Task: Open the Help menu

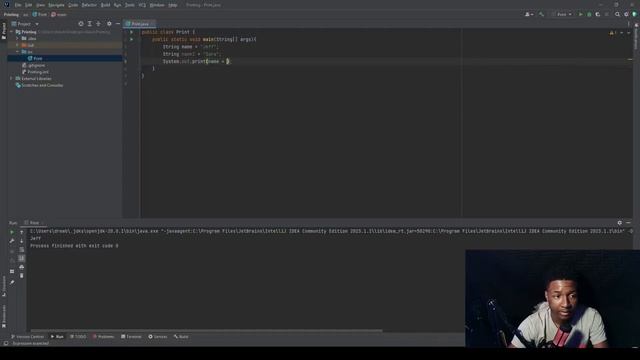Action: tap(173, 5)
